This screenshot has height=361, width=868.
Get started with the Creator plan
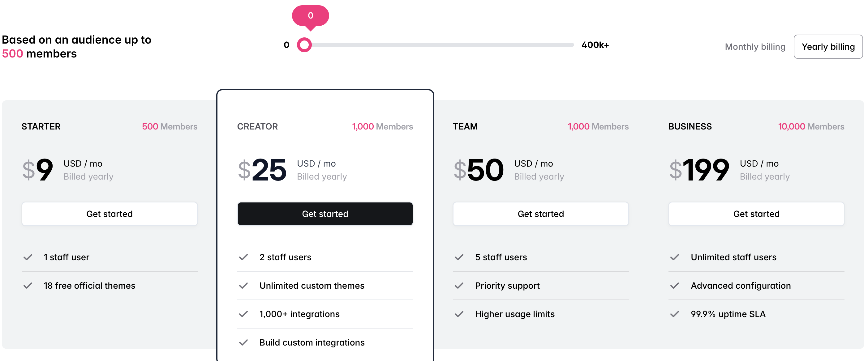325,214
